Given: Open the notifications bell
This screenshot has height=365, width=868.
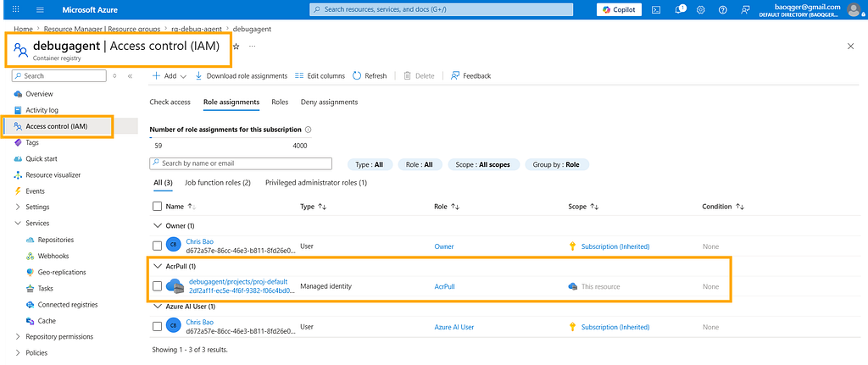Looking at the screenshot, I should 679,9.
